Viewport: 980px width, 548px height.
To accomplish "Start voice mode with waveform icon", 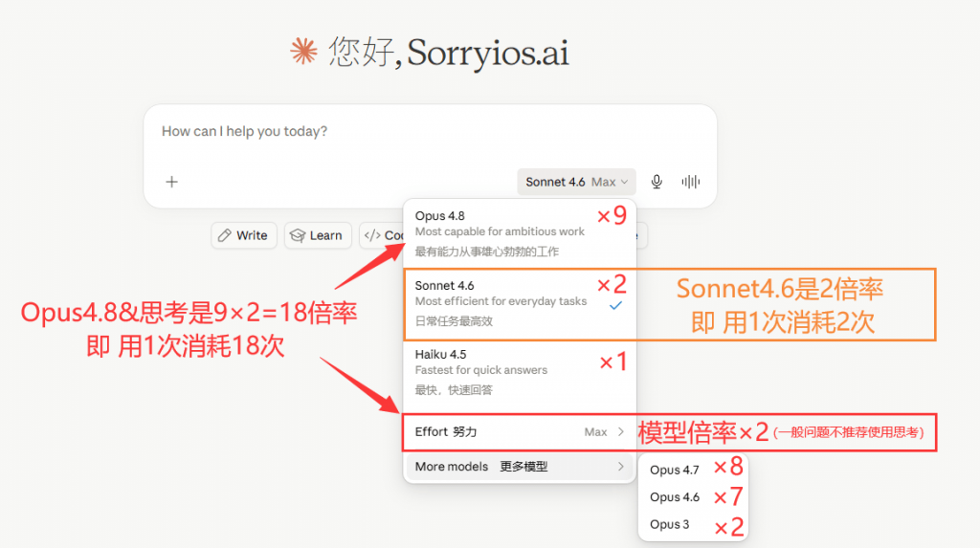I will point(691,182).
